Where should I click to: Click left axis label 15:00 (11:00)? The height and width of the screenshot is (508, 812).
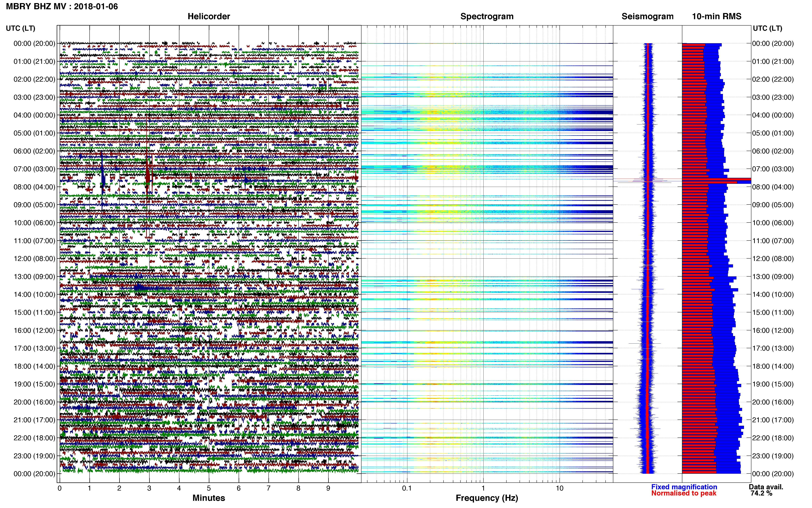point(34,312)
